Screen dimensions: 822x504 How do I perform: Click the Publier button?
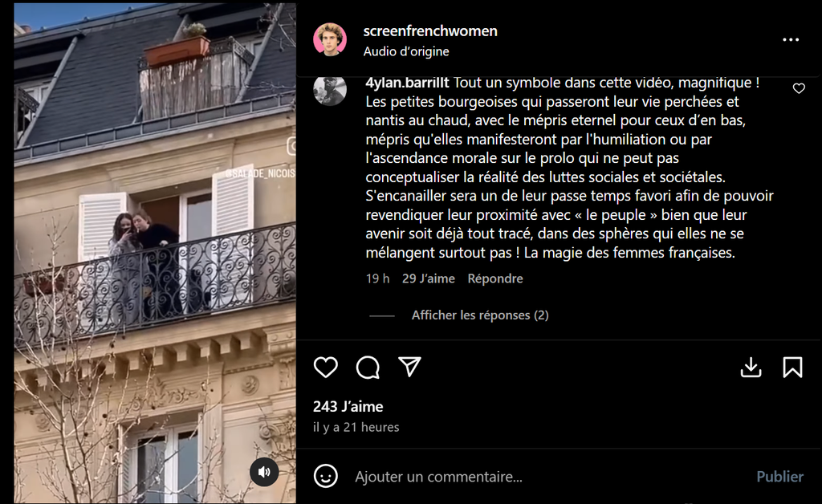[779, 476]
